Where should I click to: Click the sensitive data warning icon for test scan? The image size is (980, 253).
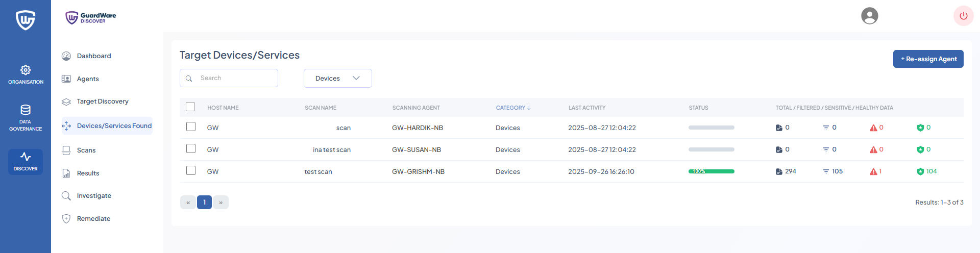tap(873, 172)
